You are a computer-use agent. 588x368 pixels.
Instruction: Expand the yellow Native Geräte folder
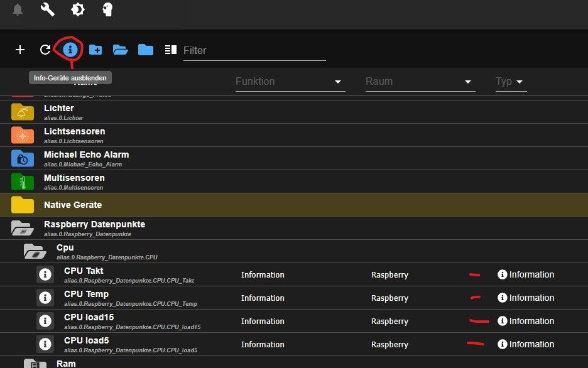23,205
